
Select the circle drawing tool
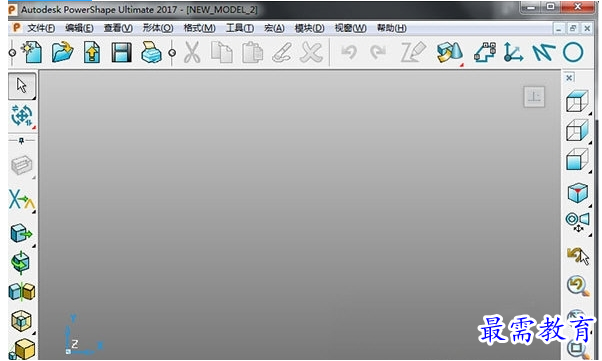point(573,52)
